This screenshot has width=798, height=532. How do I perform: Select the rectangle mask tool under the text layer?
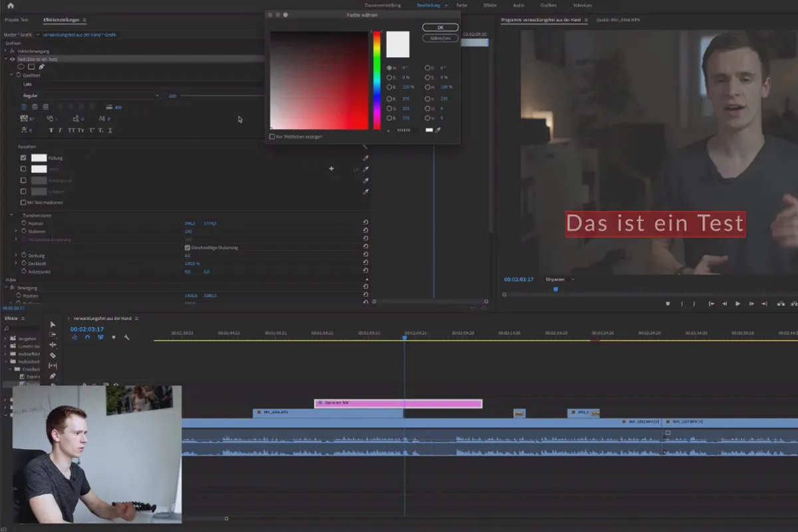(31, 66)
